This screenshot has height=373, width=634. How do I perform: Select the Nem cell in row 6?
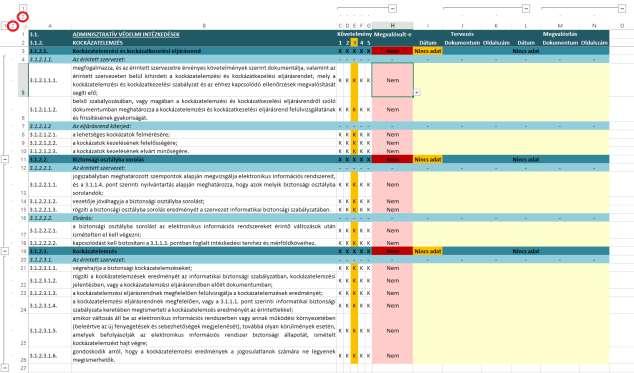[x=392, y=109]
